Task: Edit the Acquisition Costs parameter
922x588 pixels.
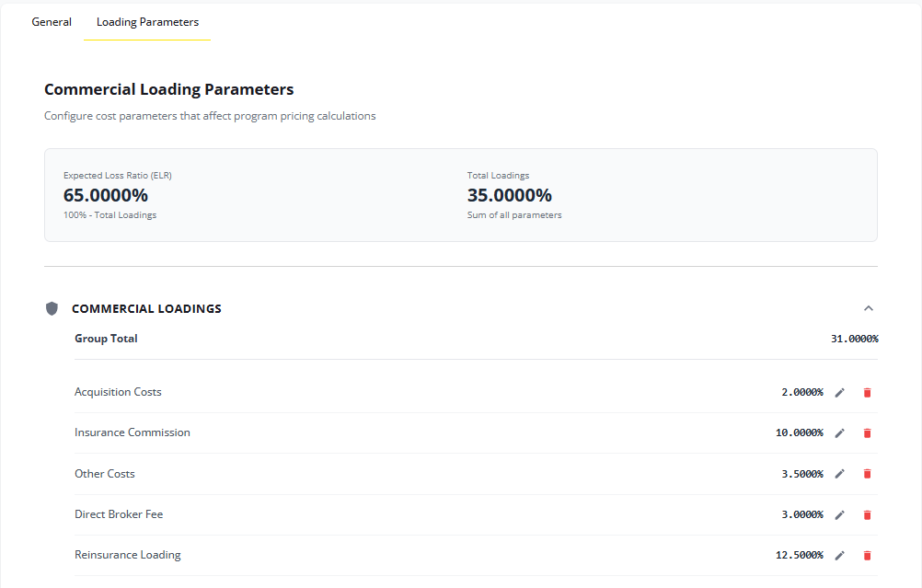Action: click(839, 393)
